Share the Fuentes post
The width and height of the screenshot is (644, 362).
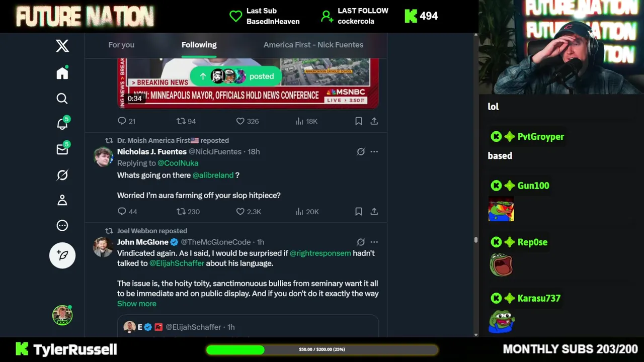coord(374,212)
